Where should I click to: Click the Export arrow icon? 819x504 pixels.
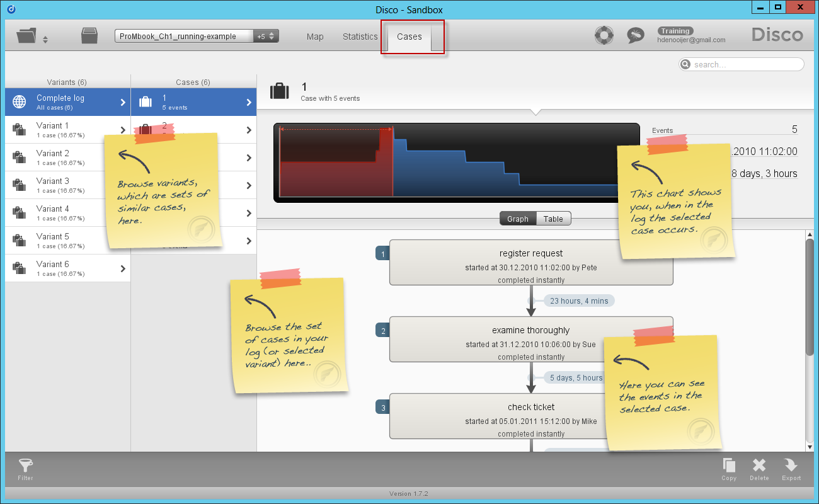coord(791,466)
